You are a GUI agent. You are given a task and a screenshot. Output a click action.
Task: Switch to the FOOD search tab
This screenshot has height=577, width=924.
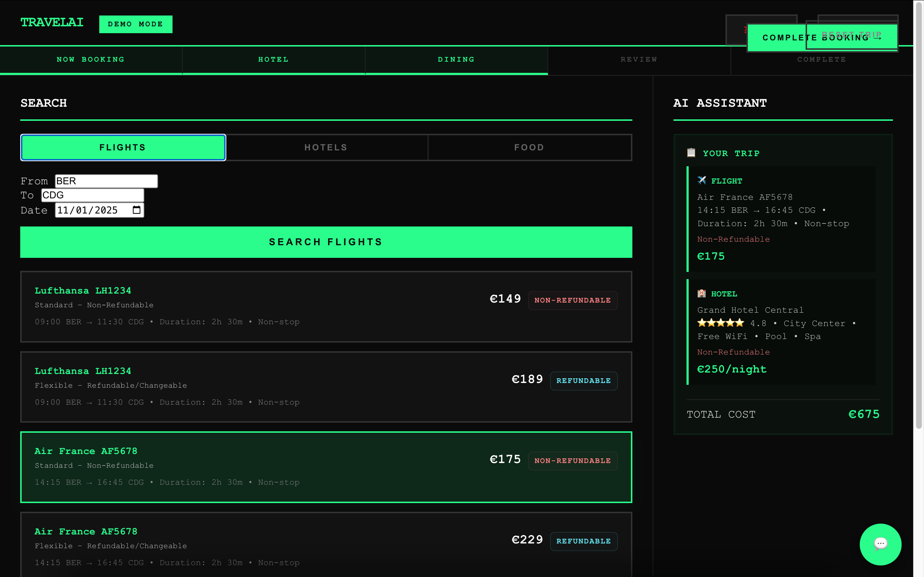pyautogui.click(x=529, y=147)
